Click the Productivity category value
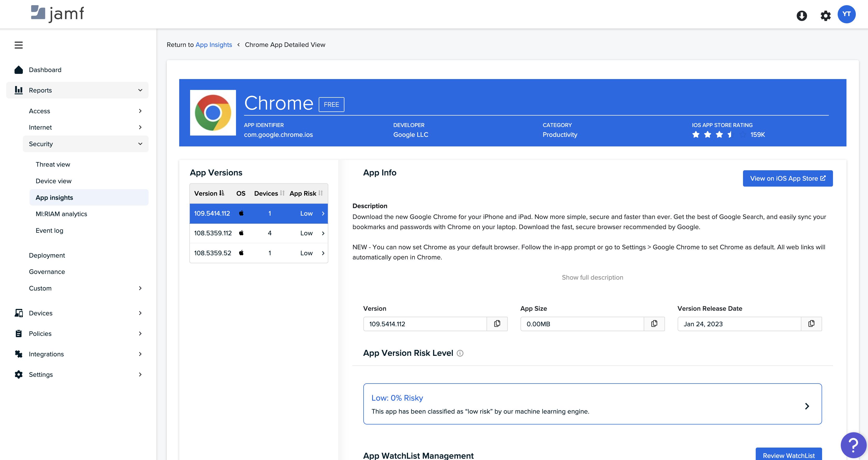 560,134
